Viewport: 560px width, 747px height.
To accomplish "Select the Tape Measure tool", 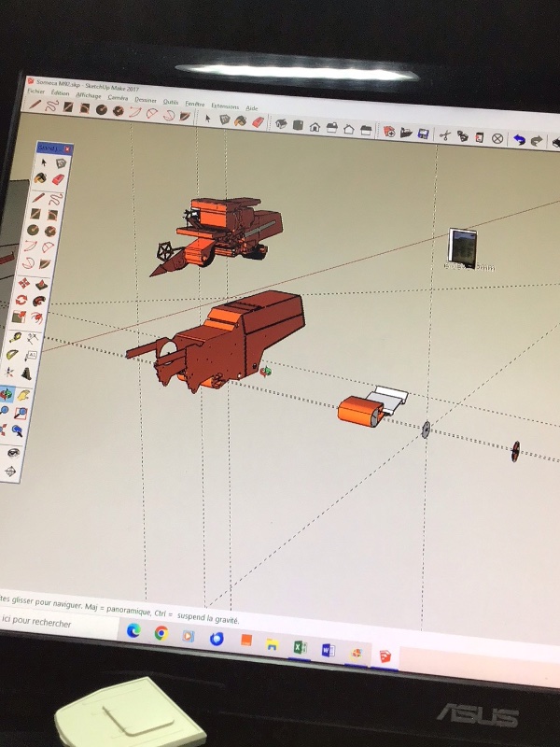I will [15, 338].
